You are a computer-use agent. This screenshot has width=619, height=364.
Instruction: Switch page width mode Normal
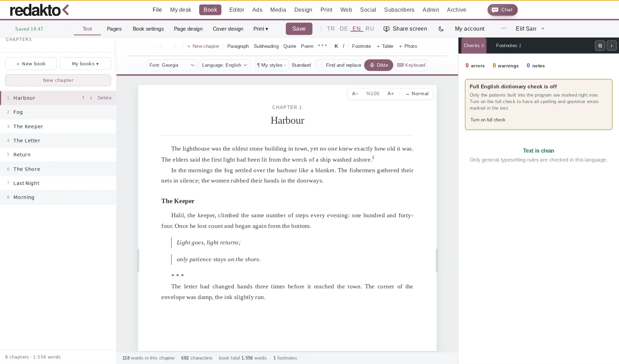point(417,93)
